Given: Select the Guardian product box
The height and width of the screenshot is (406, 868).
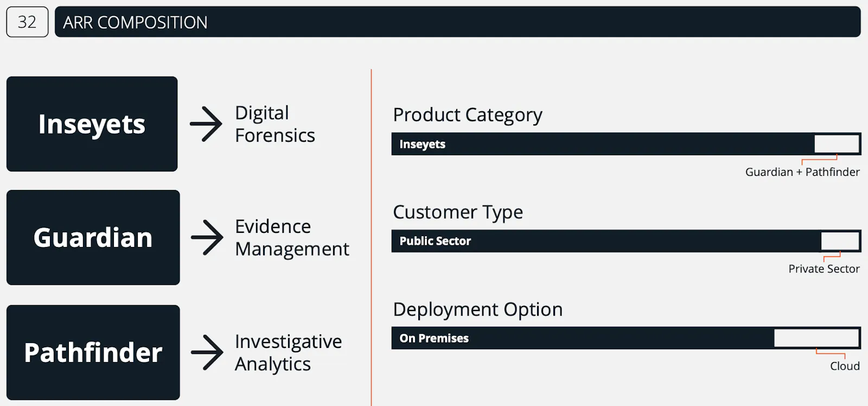Looking at the screenshot, I should [93, 237].
